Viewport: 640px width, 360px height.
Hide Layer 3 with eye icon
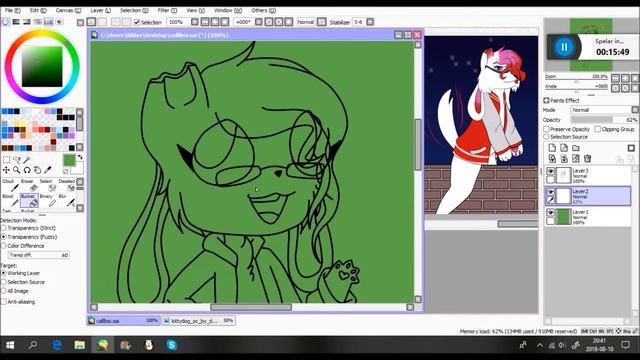[551, 171]
